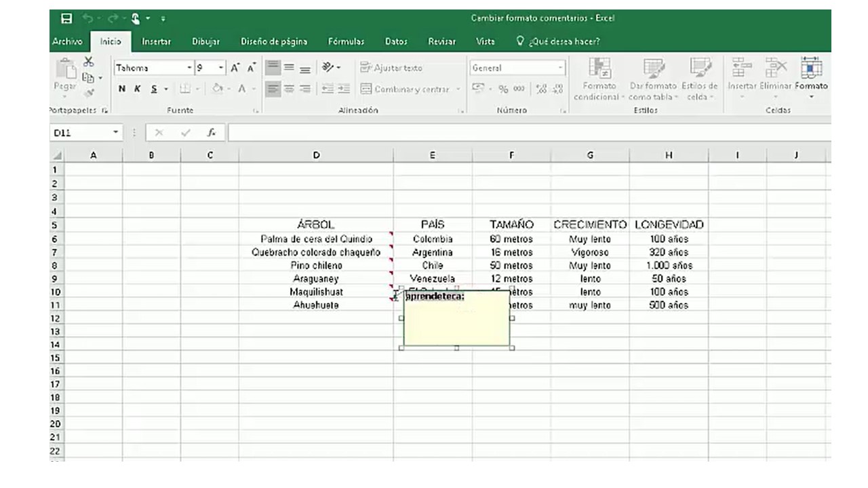Screen dimensions: 868x488
Task: Click the Decrease font size icon
Action: pos(251,68)
